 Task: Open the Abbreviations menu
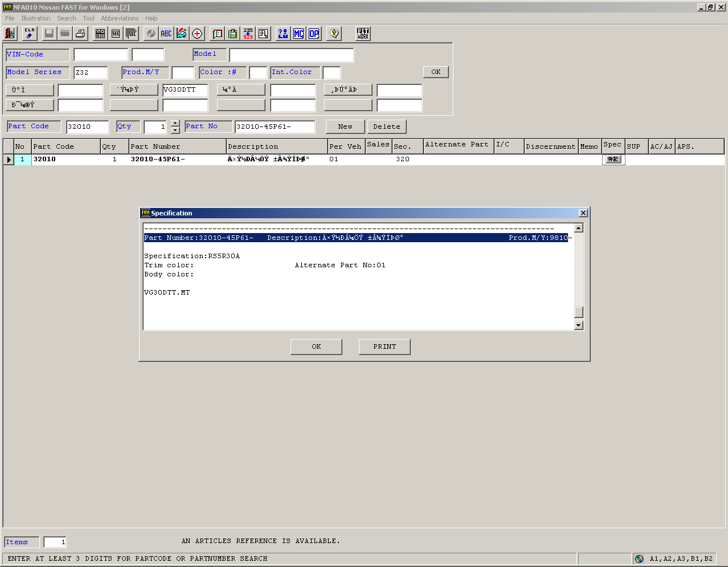(120, 18)
